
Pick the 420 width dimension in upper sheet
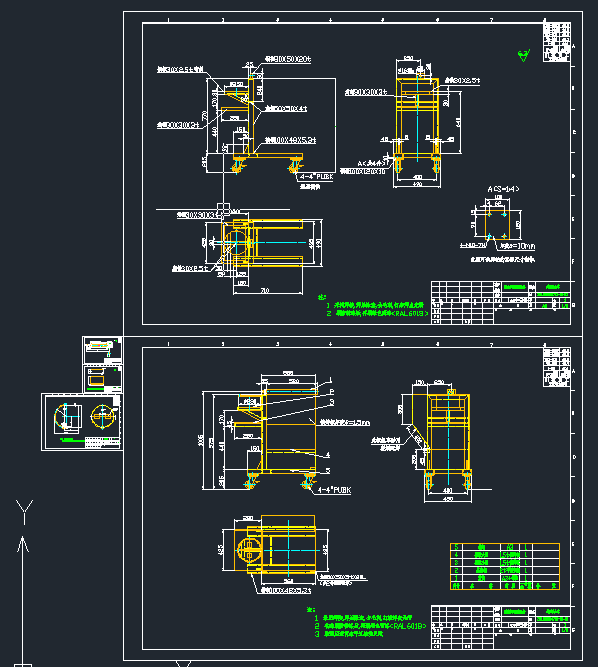pos(418,185)
